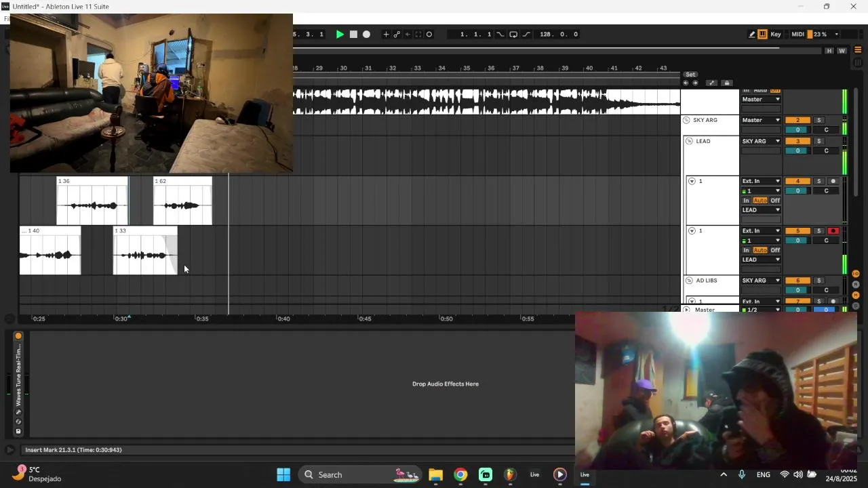Stop playback with the Stop button
Screen dimensions: 868x488
(353, 35)
